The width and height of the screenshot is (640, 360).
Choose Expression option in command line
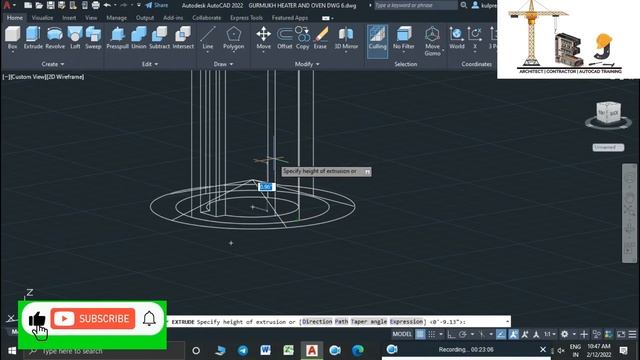[x=406, y=322]
